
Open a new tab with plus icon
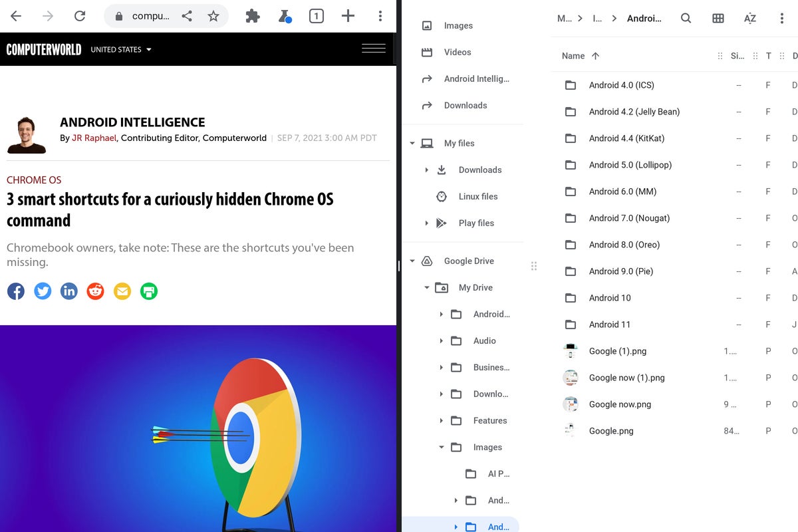348,16
